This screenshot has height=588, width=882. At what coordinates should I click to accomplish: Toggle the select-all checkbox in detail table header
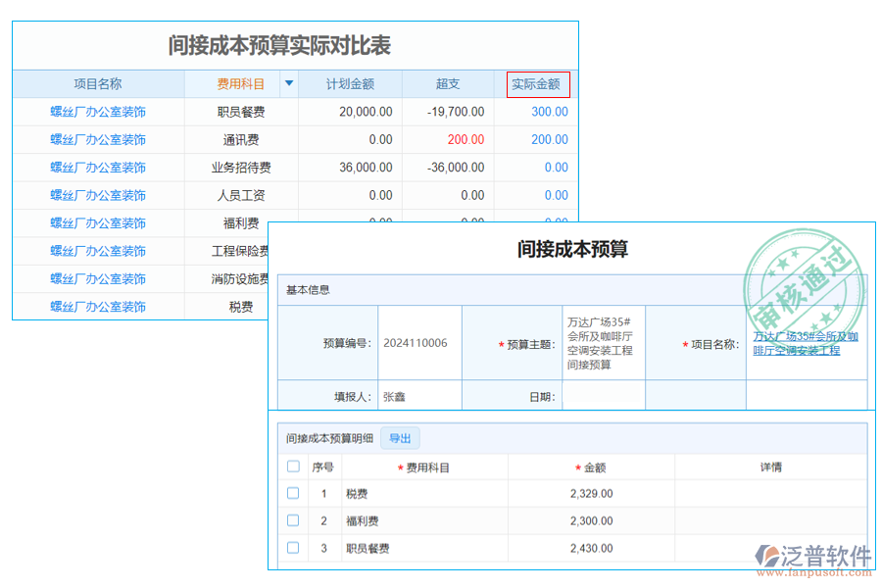pyautogui.click(x=292, y=466)
